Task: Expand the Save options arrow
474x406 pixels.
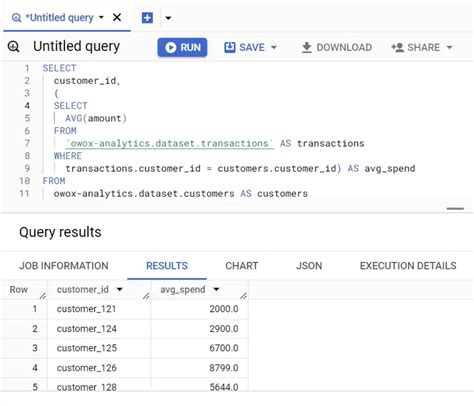Action: pyautogui.click(x=274, y=47)
